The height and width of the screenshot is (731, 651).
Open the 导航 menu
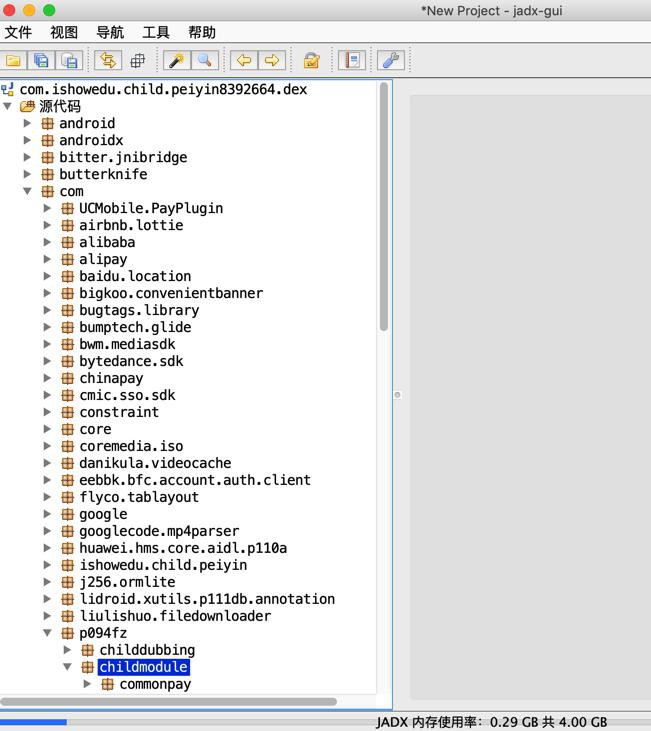pos(110,32)
